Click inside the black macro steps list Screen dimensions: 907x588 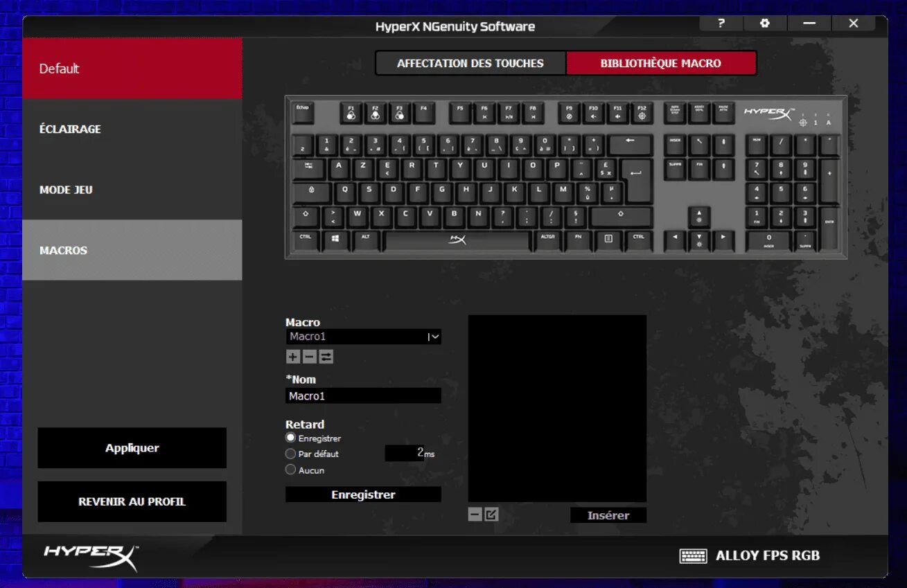point(557,409)
